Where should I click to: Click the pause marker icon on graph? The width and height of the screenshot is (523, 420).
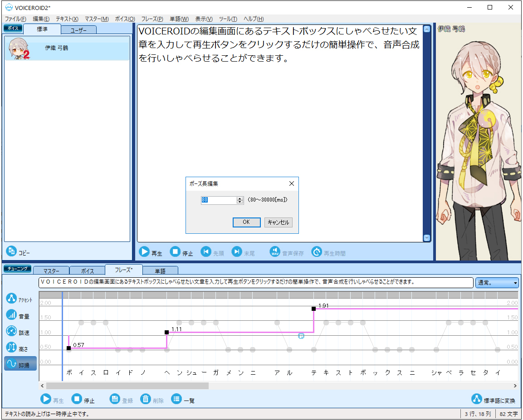click(301, 336)
